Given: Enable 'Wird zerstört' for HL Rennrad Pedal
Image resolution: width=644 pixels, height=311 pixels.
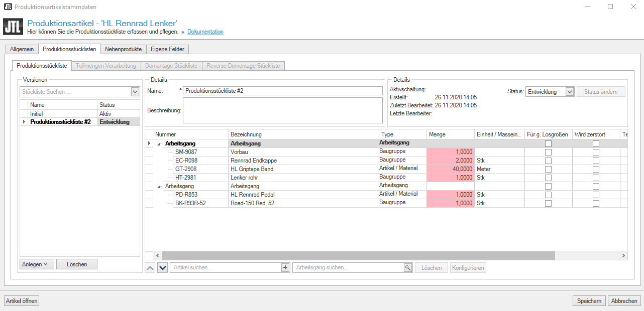Looking at the screenshot, I should pos(596,195).
